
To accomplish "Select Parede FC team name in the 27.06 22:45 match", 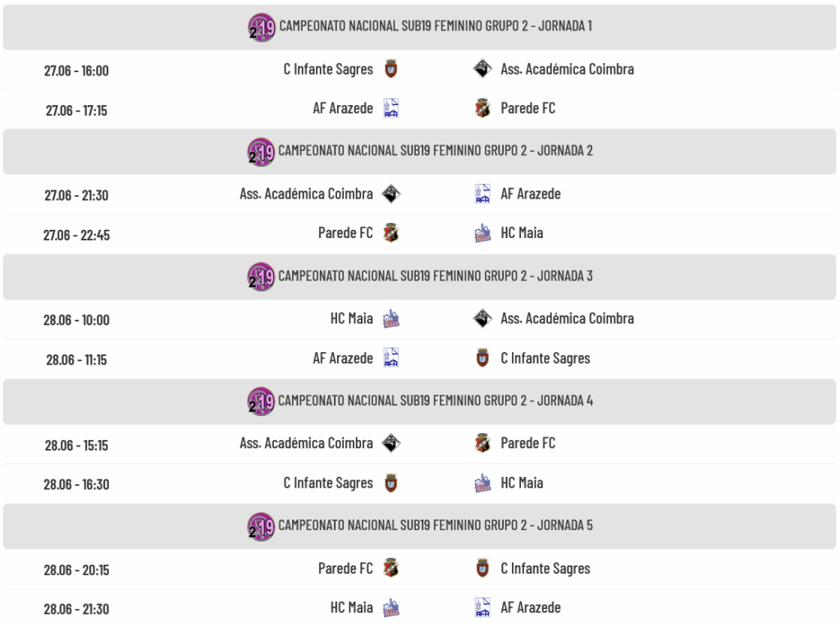I will pos(345,233).
